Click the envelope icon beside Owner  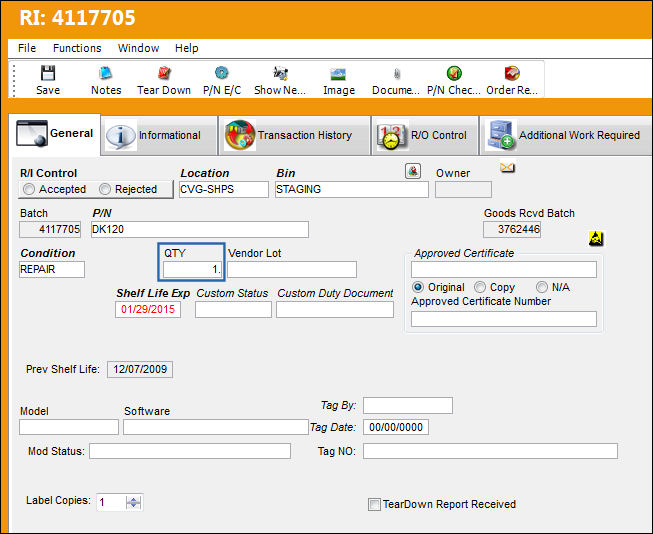click(x=507, y=167)
